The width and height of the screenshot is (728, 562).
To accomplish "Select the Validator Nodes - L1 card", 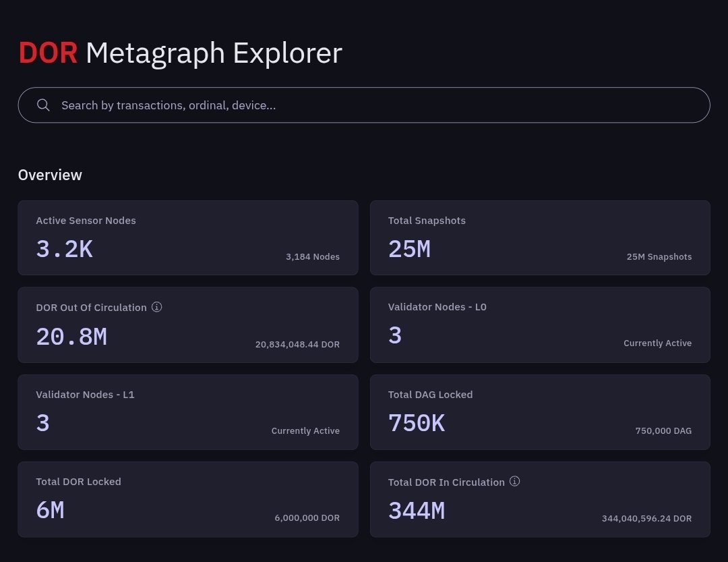I will coord(188,412).
